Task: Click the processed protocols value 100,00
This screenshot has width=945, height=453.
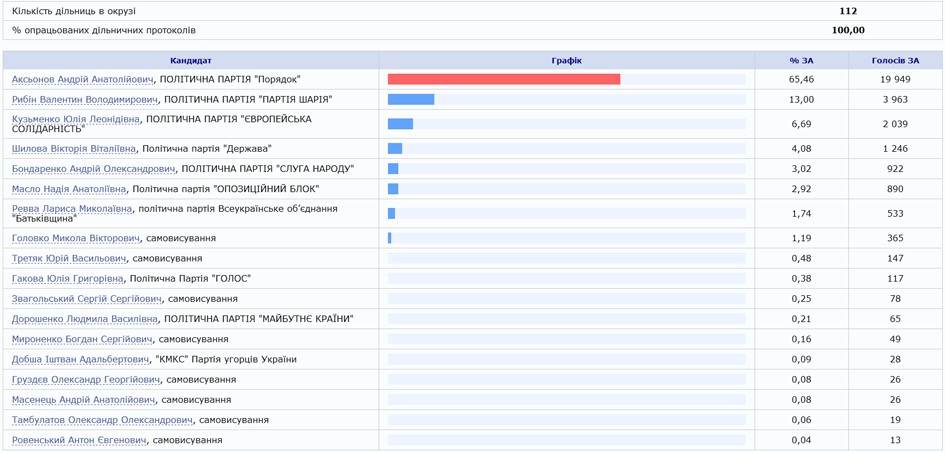Action: point(848,30)
